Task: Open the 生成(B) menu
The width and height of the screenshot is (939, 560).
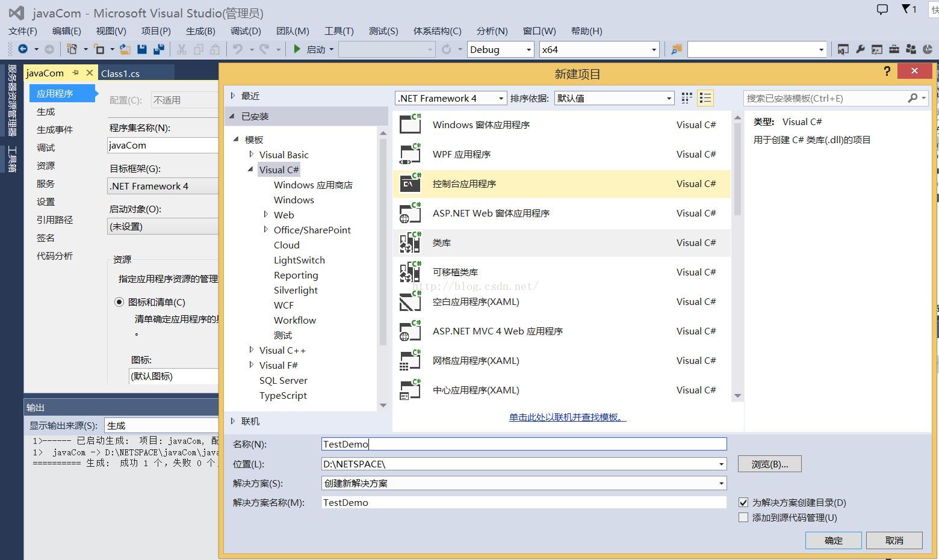Action: (x=200, y=31)
